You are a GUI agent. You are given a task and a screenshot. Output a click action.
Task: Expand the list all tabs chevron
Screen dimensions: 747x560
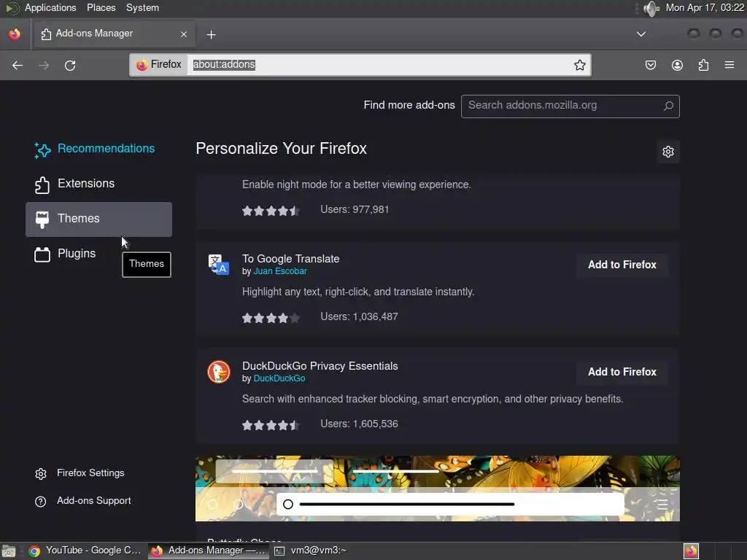click(x=641, y=34)
